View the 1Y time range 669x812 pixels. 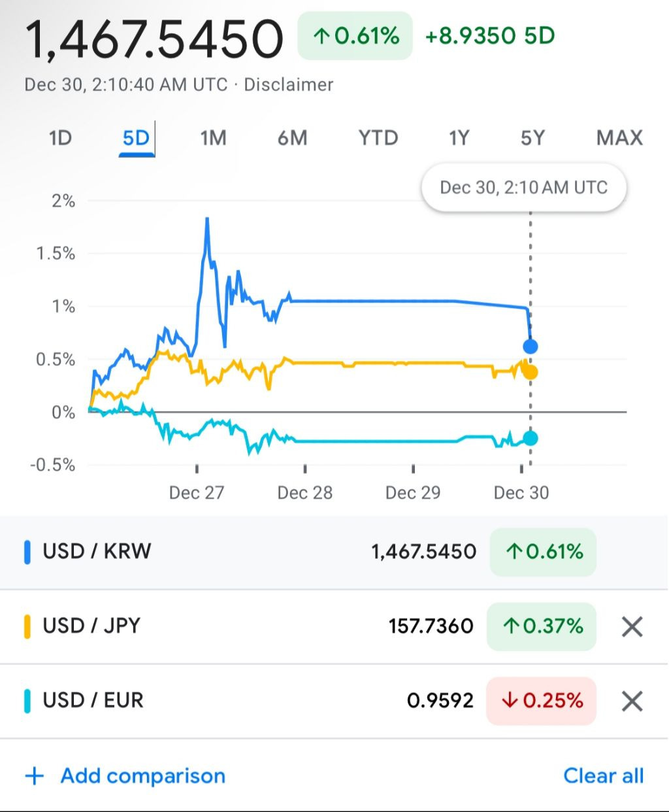point(459,138)
